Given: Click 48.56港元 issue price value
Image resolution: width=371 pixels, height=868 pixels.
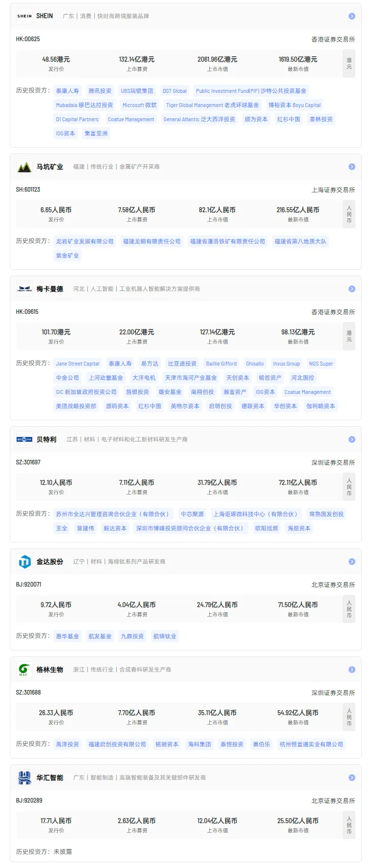Looking at the screenshot, I should pyautogui.click(x=56, y=59).
